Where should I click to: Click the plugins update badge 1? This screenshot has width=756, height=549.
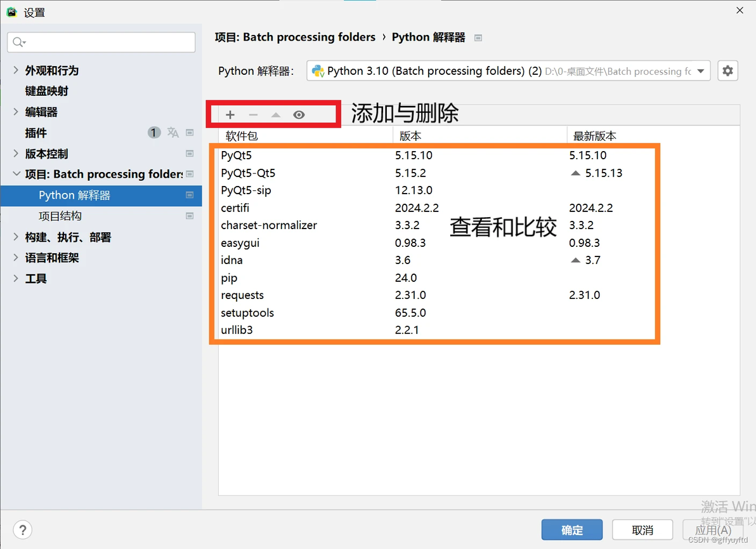coord(154,132)
